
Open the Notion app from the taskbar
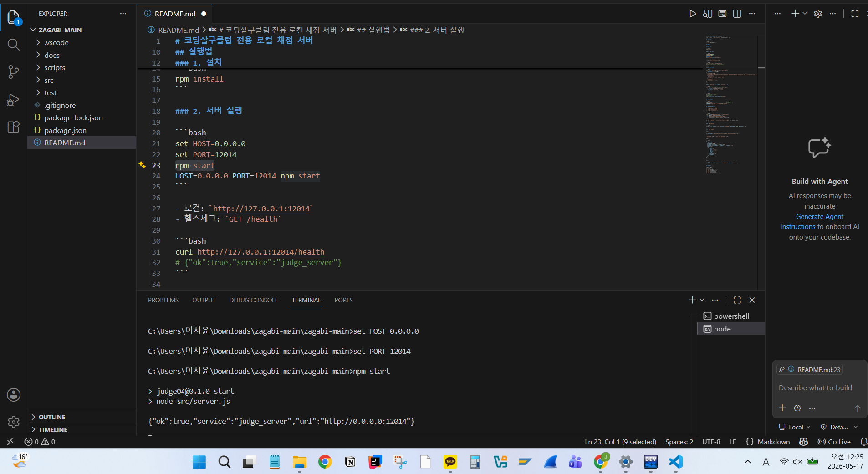click(x=350, y=462)
